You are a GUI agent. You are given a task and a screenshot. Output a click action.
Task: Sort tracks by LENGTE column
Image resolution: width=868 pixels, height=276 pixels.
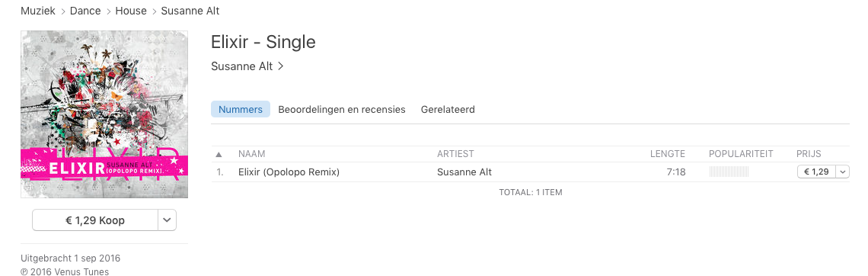click(x=668, y=154)
